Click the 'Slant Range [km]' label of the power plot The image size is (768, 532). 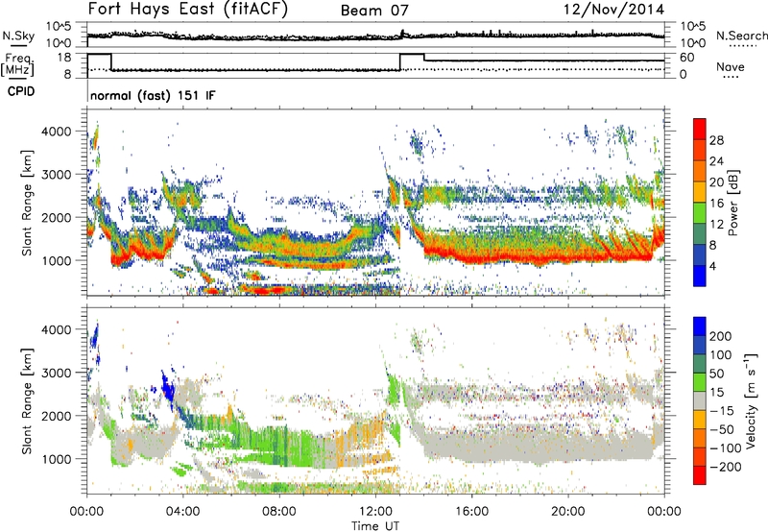27,203
